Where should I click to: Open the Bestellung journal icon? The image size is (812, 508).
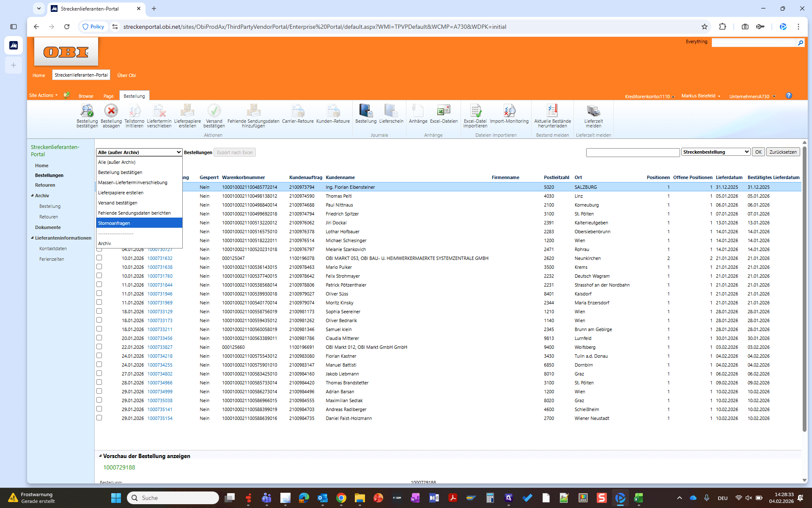coord(366,111)
